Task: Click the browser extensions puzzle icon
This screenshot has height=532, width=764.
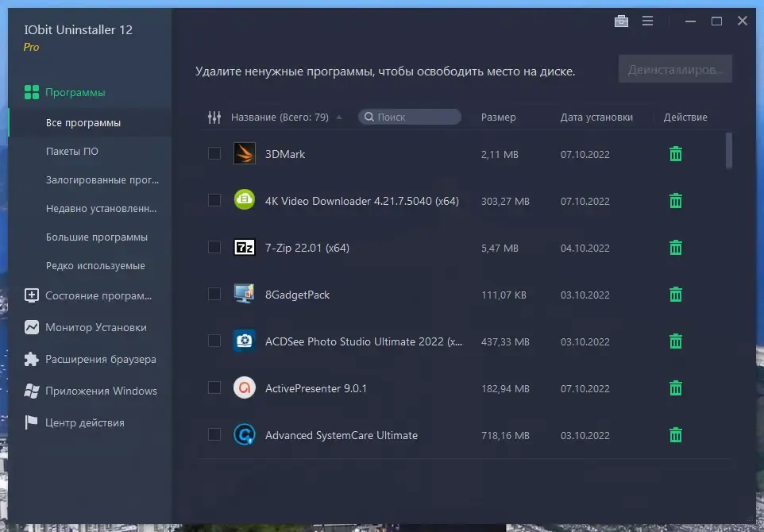Action: 32,359
